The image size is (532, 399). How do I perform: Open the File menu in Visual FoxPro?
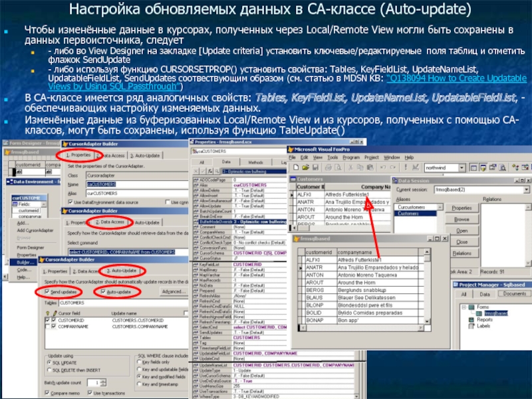(292, 158)
